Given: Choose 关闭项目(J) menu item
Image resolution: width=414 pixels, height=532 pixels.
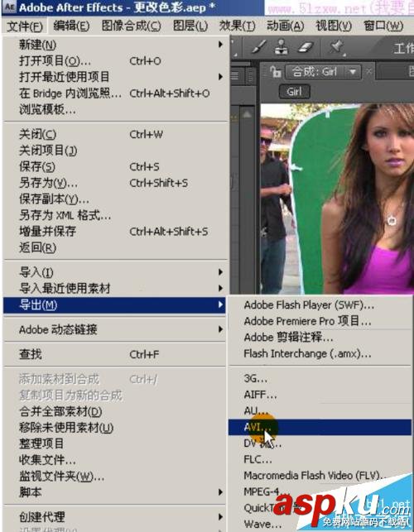Looking at the screenshot, I should (114, 151).
